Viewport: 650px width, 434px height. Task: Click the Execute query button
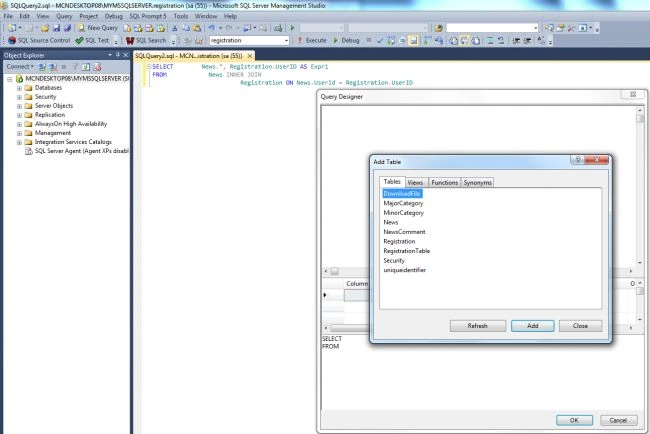pyautogui.click(x=312, y=40)
